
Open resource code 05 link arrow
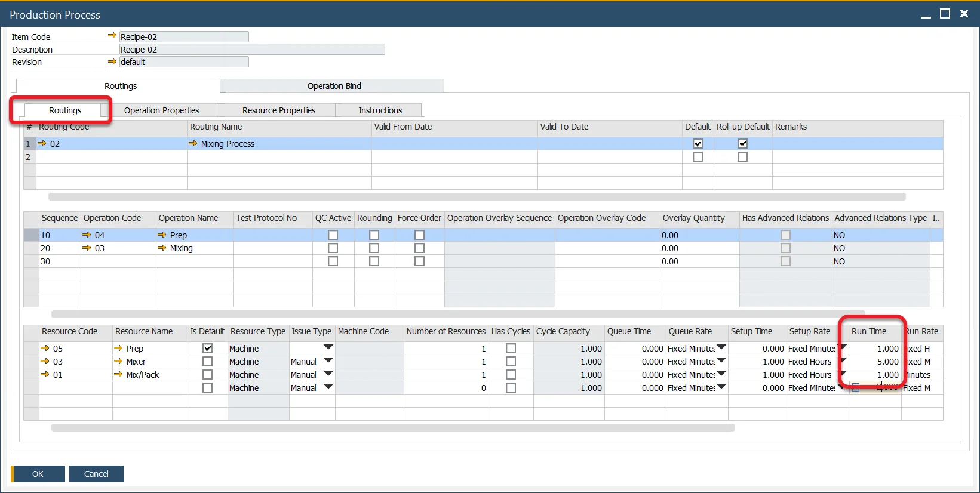point(45,349)
